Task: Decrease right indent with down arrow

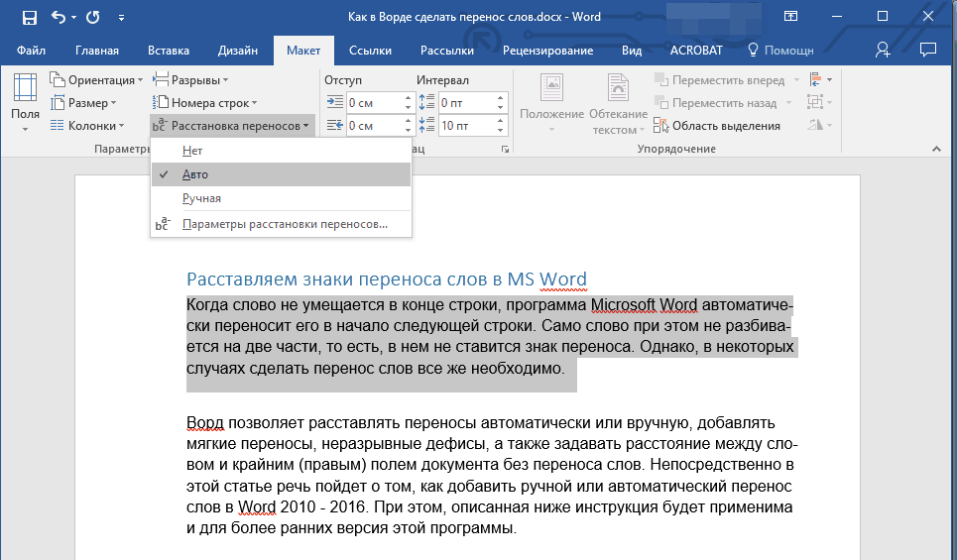Action: click(409, 131)
